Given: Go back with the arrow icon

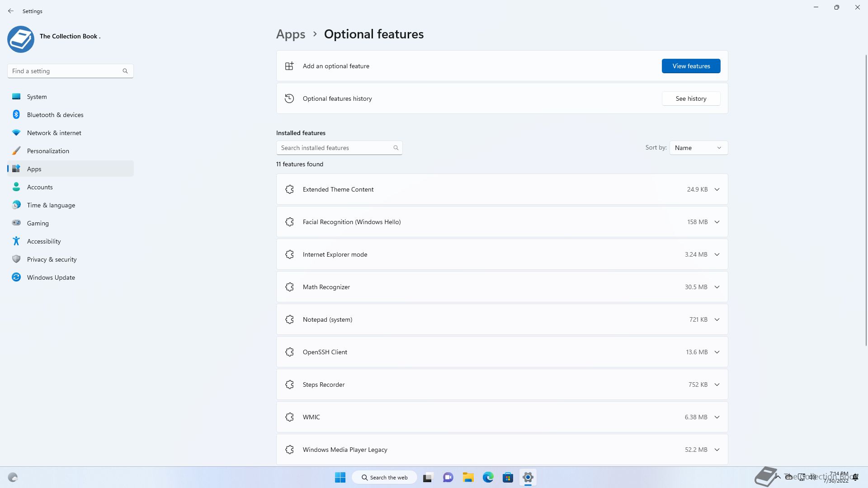Looking at the screenshot, I should (11, 11).
